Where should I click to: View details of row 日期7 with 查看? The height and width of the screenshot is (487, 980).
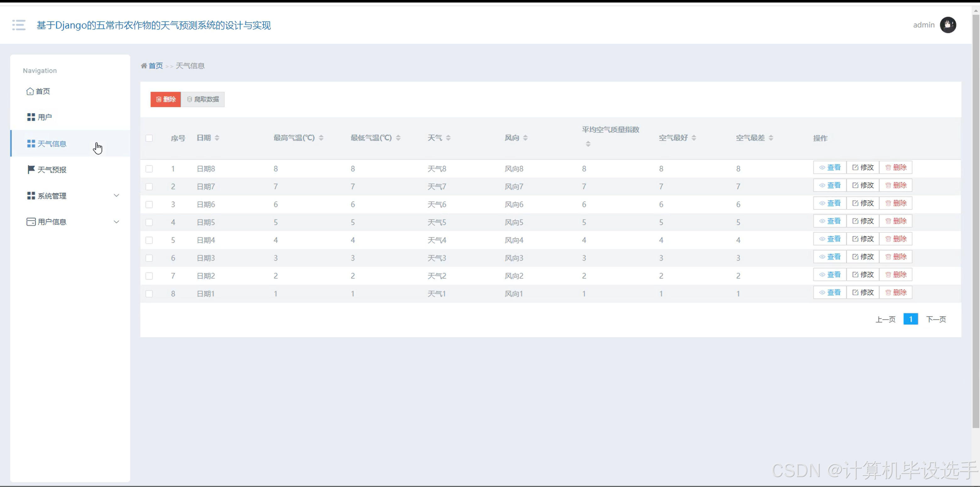(x=830, y=186)
